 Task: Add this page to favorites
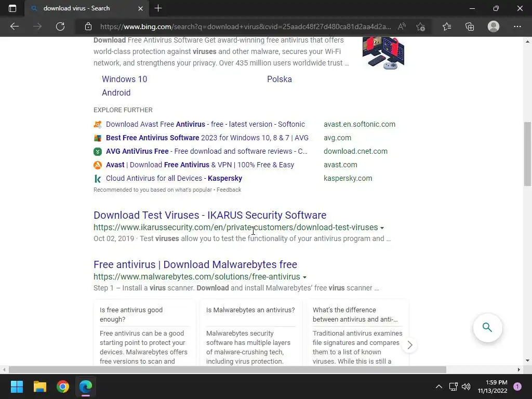(421, 26)
